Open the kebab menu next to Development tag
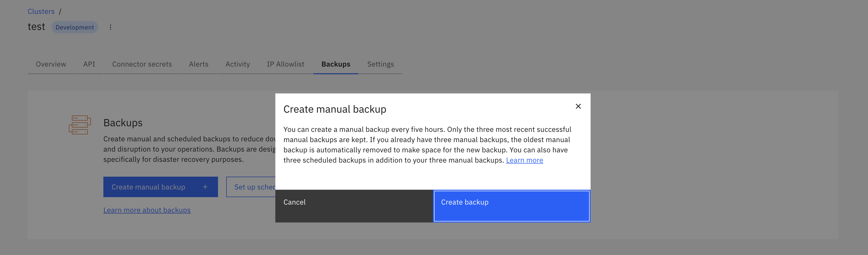 pos(110,27)
